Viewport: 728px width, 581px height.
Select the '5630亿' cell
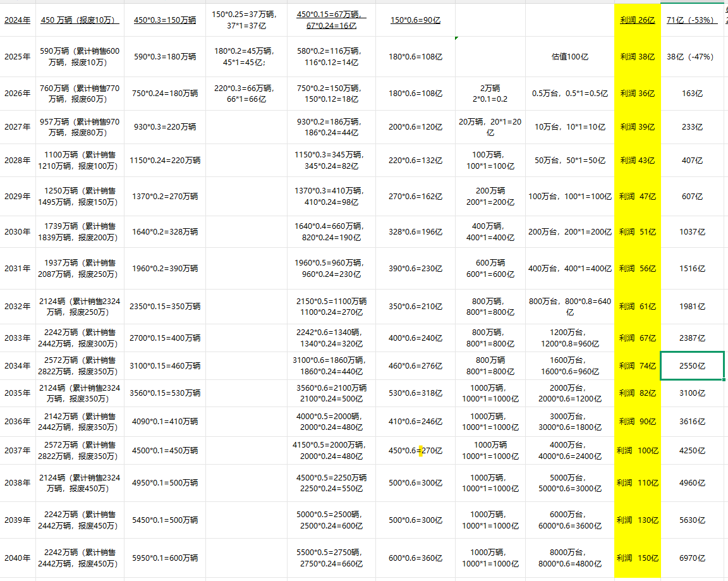coord(692,520)
